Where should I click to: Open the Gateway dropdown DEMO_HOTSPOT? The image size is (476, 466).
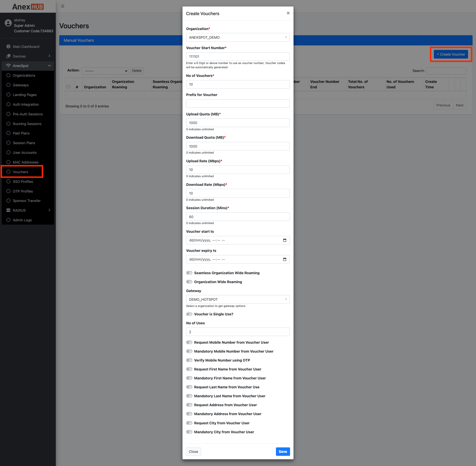(x=238, y=300)
